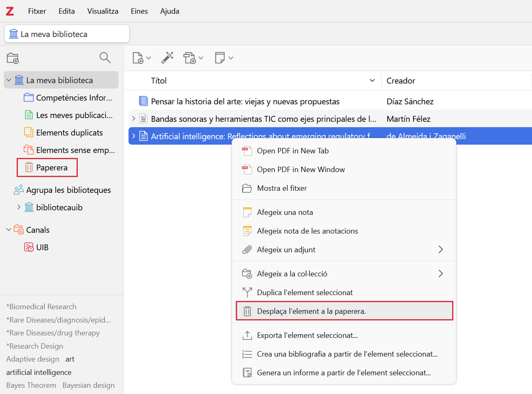
Task: Open the new note dropdown
Action: (x=224, y=58)
